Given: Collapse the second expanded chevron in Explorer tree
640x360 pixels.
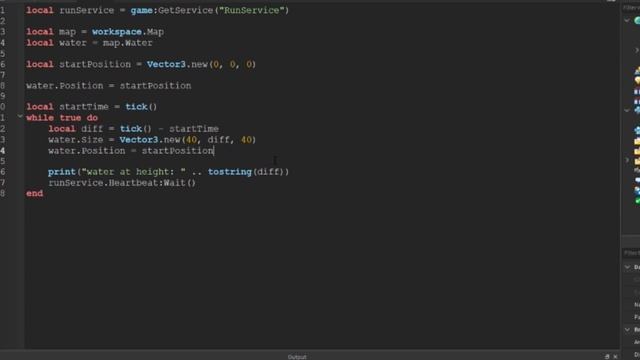Looking at the screenshot, I should pyautogui.click(x=627, y=110).
